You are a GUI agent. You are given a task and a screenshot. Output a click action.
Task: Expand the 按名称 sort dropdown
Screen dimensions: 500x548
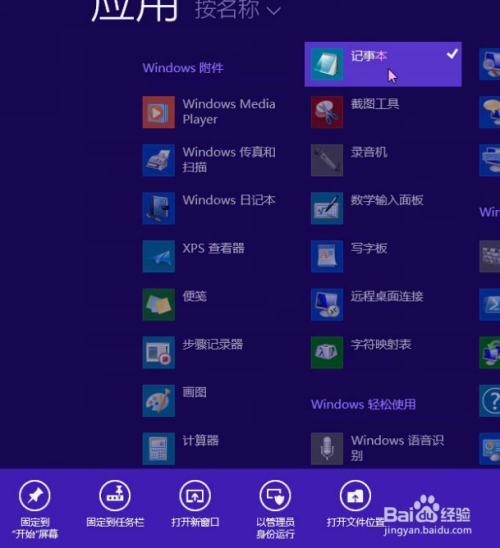coord(238,9)
